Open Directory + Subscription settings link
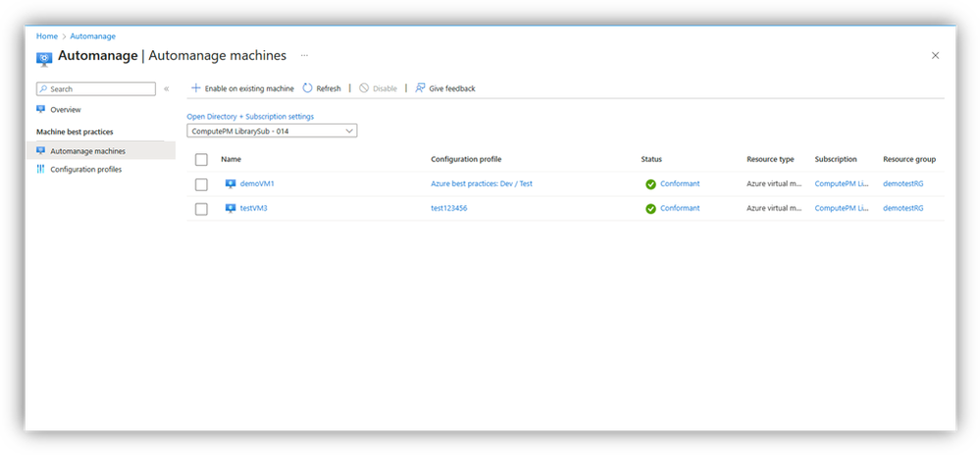 (x=250, y=117)
